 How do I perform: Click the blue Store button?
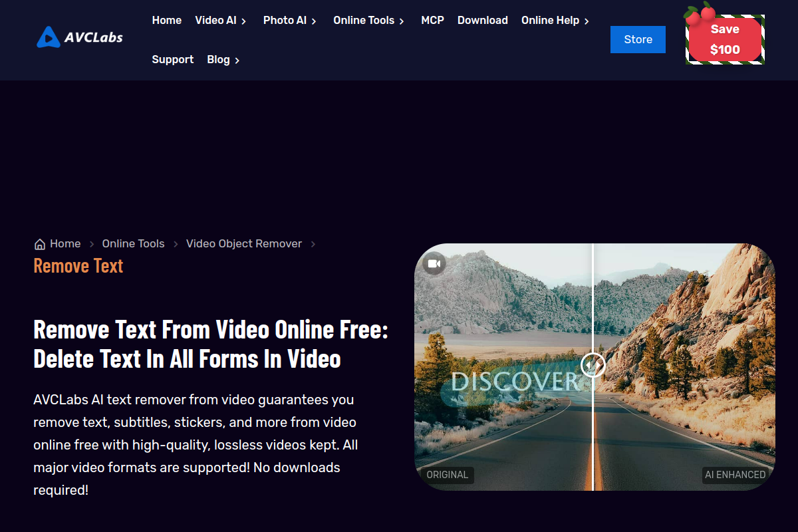pos(638,40)
